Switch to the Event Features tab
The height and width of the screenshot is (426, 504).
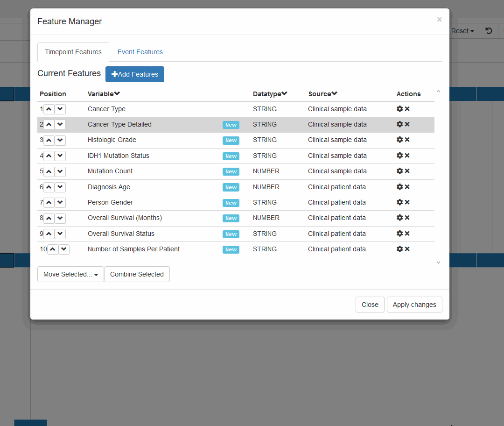point(140,52)
